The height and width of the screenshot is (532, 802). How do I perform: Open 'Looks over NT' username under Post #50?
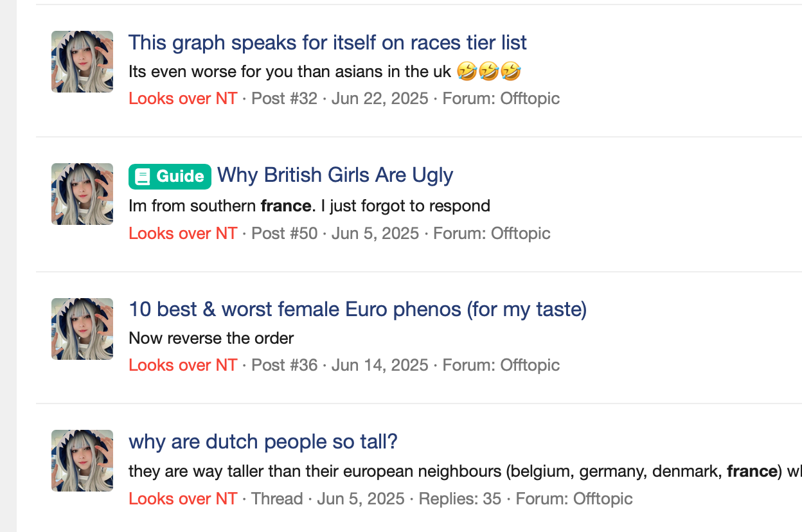click(183, 233)
